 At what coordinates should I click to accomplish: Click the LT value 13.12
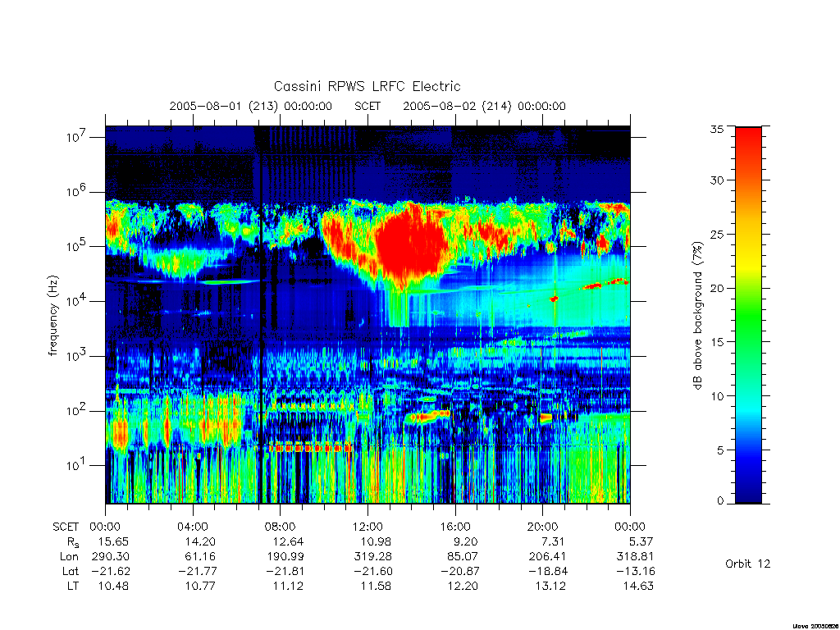(x=550, y=586)
